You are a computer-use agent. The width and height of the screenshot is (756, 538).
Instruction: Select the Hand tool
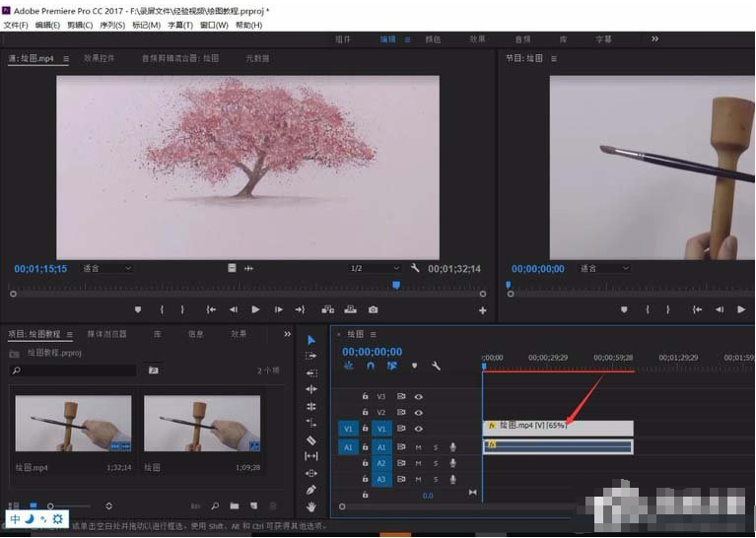311,506
